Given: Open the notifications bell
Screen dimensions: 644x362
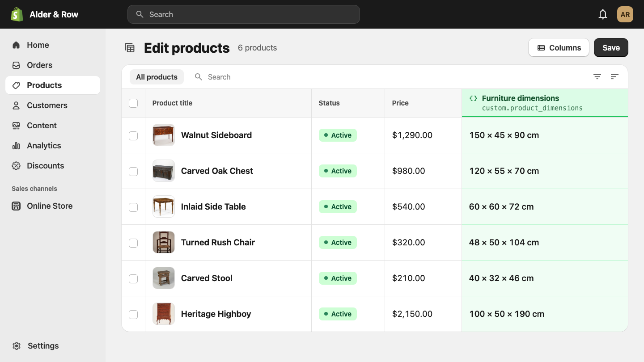Looking at the screenshot, I should click(x=603, y=14).
